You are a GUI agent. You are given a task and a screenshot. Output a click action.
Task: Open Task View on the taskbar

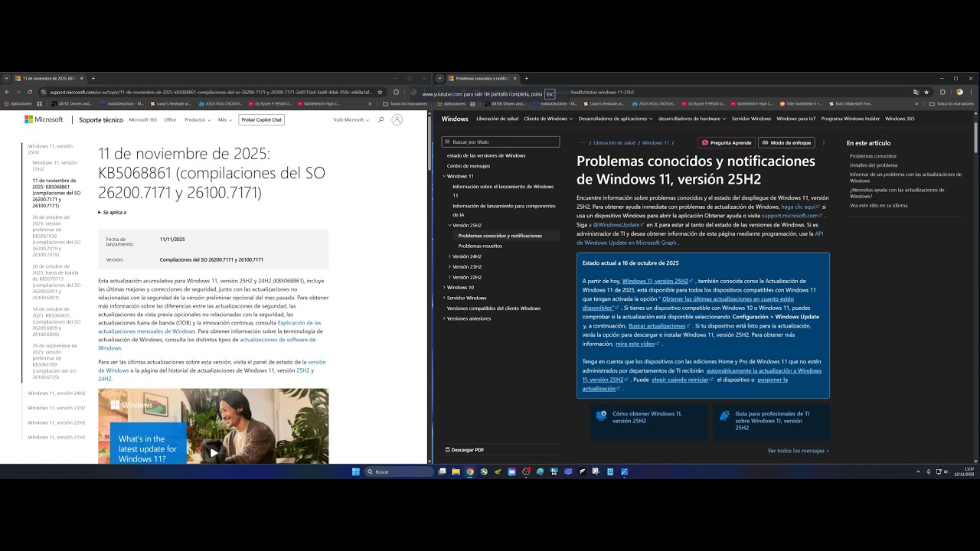442,471
